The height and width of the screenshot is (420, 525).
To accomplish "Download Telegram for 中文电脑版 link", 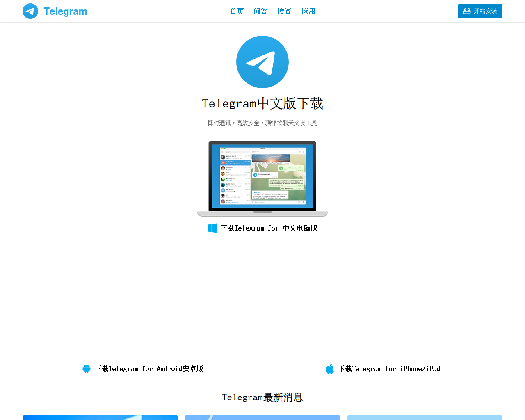I will 269,228.
